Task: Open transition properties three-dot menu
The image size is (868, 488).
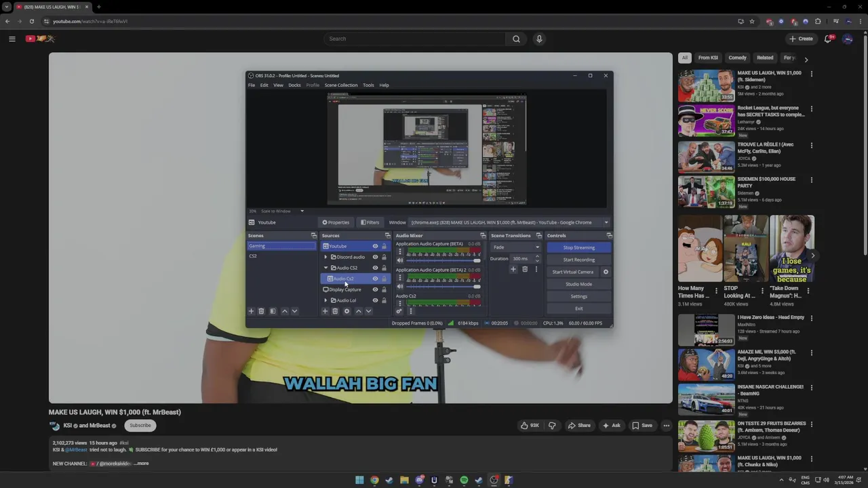Action: tap(536, 269)
